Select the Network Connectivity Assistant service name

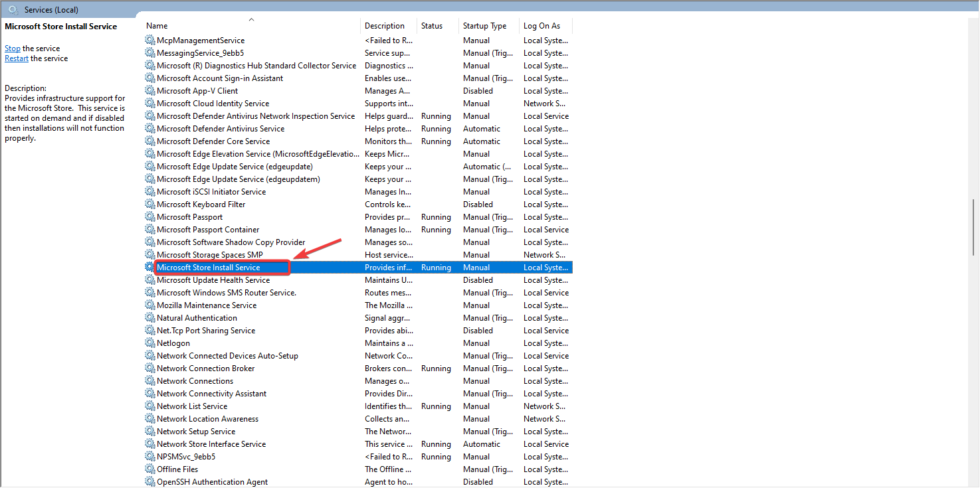coord(211,394)
